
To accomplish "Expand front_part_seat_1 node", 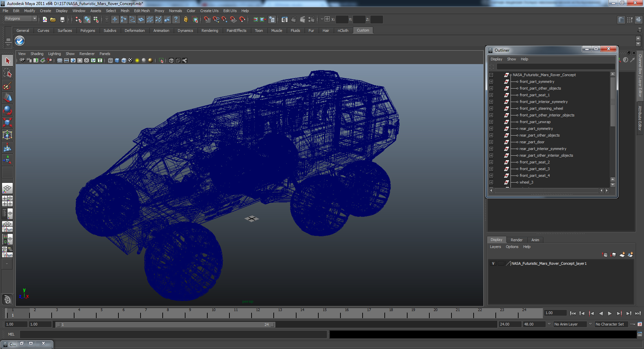I will (x=491, y=95).
